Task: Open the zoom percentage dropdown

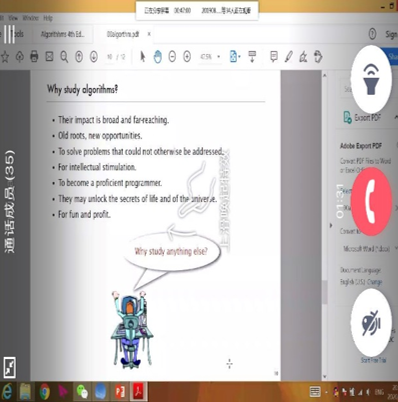Action: point(219,57)
